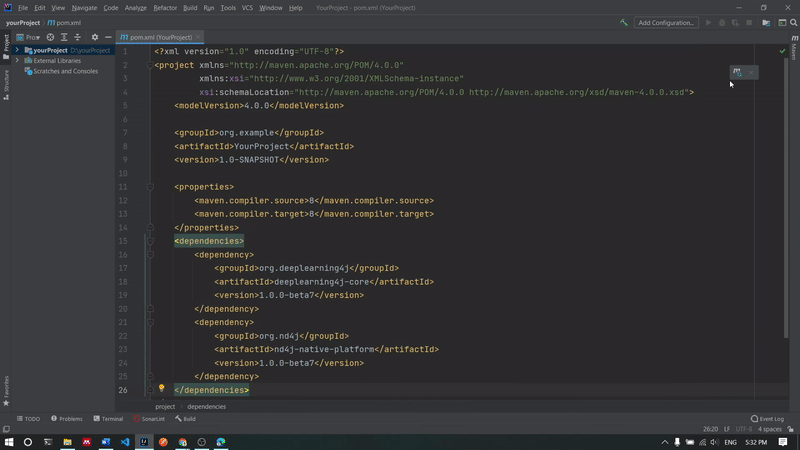Collapse first dependency fold on line 16
Image resolution: width=800 pixels, height=450 pixels.
(151, 255)
